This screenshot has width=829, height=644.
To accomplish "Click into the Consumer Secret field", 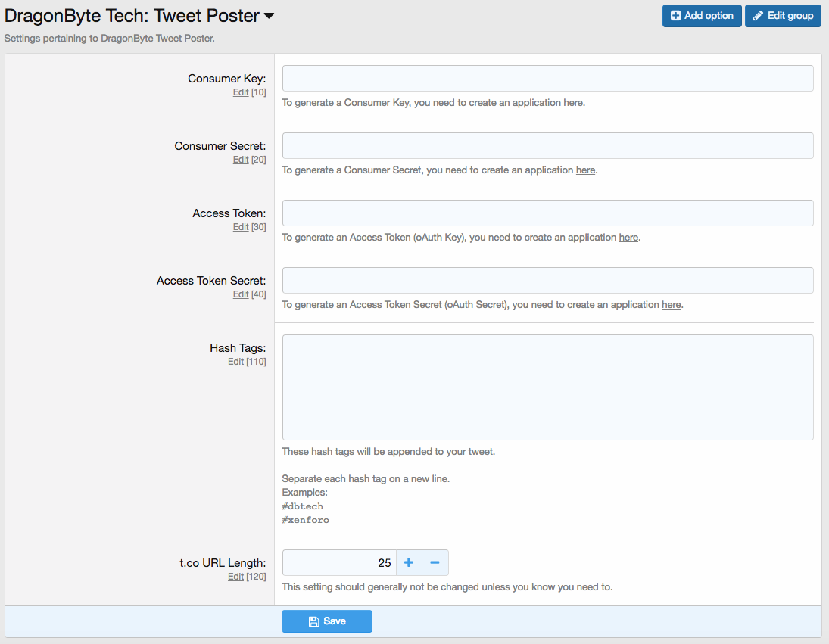I will [x=547, y=146].
